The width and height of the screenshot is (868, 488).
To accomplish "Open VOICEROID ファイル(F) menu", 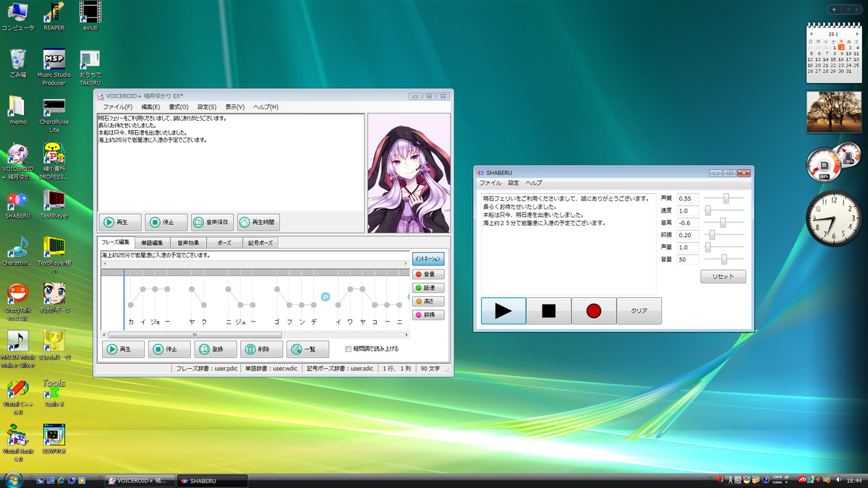I will [x=117, y=107].
